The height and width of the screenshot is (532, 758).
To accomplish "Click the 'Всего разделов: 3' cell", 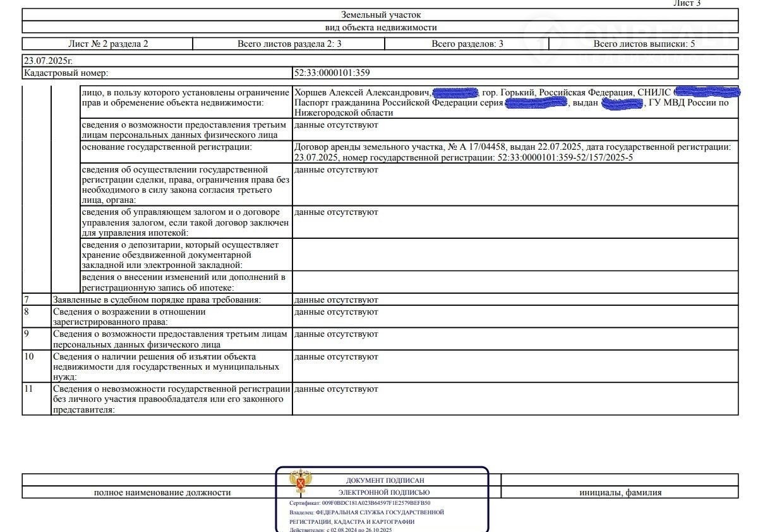I will 467,44.
